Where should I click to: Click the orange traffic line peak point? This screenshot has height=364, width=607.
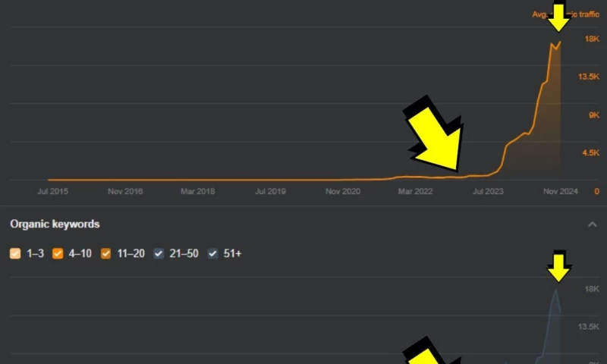click(560, 42)
